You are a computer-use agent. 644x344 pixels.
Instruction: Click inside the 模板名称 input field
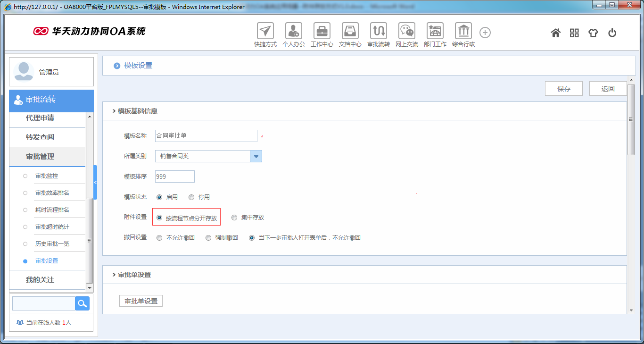[x=206, y=135]
